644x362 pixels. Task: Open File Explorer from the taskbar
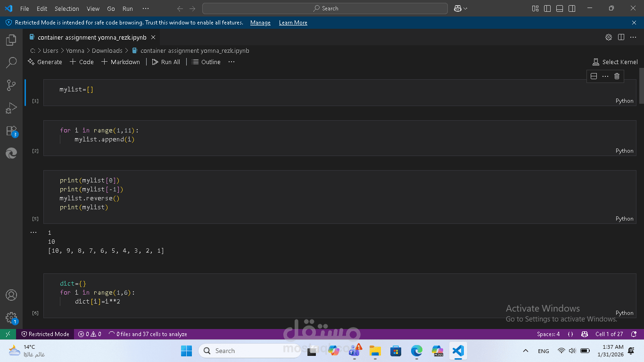click(375, 351)
